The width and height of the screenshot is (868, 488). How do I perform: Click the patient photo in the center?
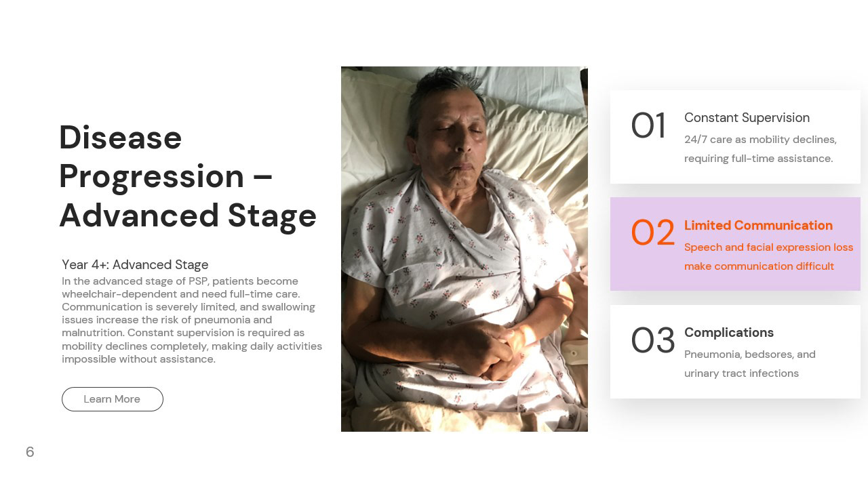(x=465, y=249)
